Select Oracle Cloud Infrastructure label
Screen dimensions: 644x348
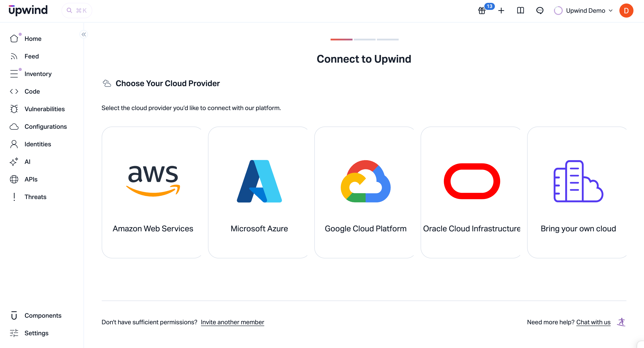(472, 228)
